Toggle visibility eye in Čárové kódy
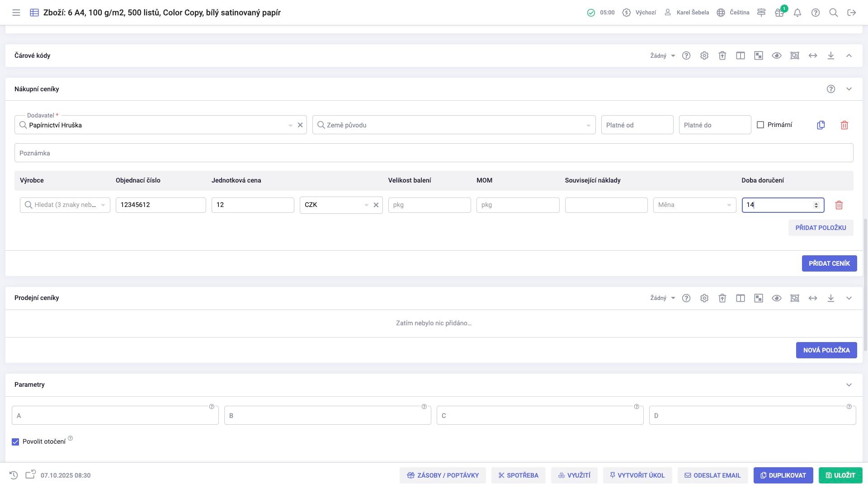This screenshot has height=488, width=868. coord(777,56)
